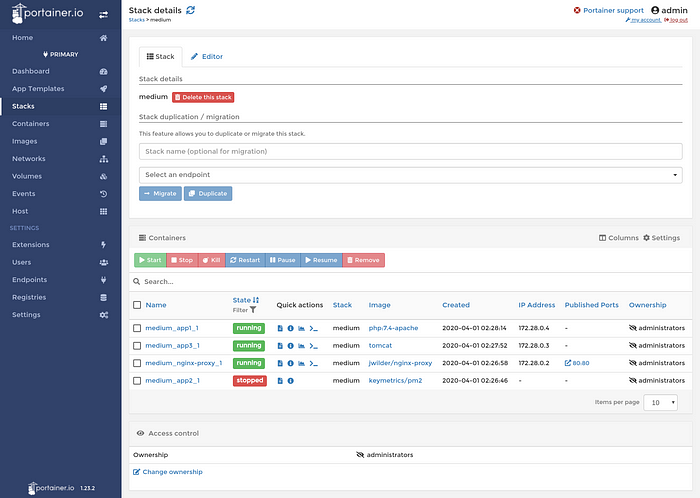Switch to the Stack tab

160,57
